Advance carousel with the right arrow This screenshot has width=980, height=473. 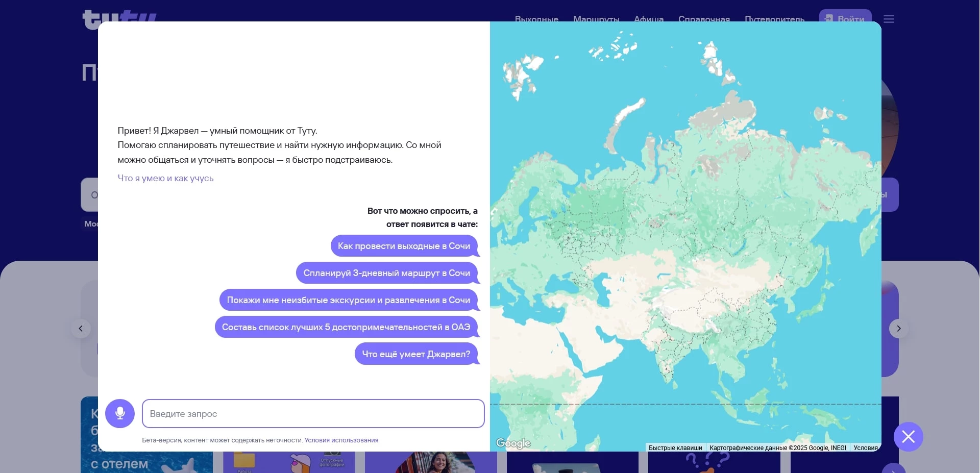click(899, 329)
